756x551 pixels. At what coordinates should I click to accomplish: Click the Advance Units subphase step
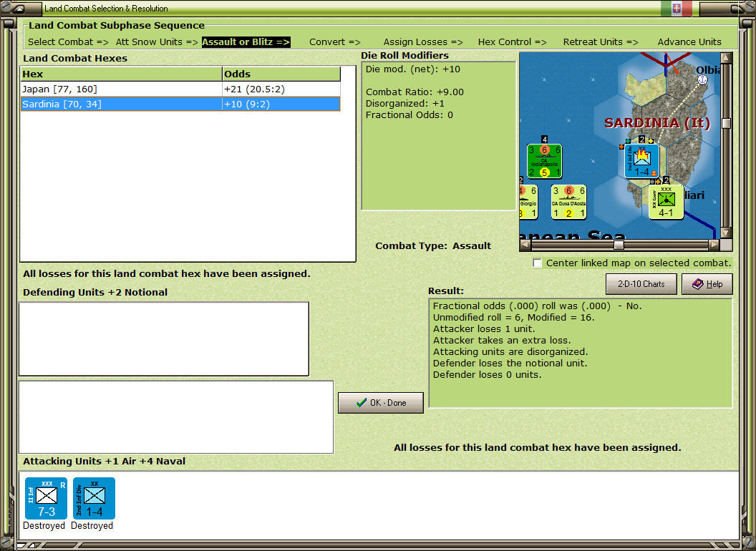pos(689,42)
